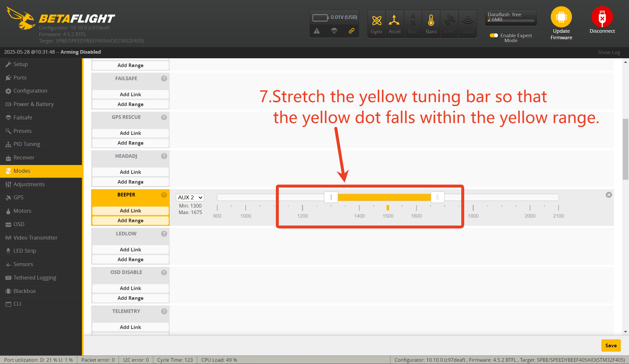
Task: Open BEEPER mode help icon
Action: [x=164, y=195]
